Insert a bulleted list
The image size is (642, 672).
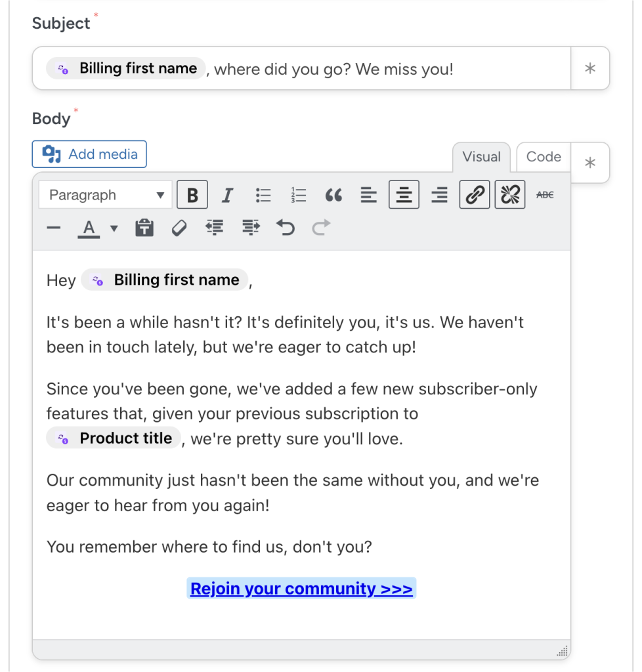[263, 194]
